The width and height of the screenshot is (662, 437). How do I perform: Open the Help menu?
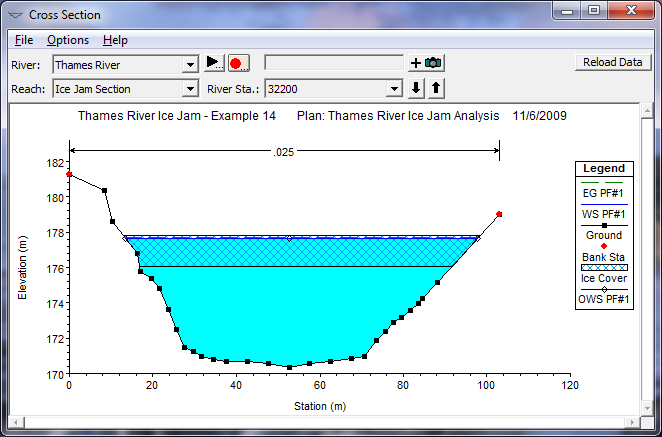[115, 40]
